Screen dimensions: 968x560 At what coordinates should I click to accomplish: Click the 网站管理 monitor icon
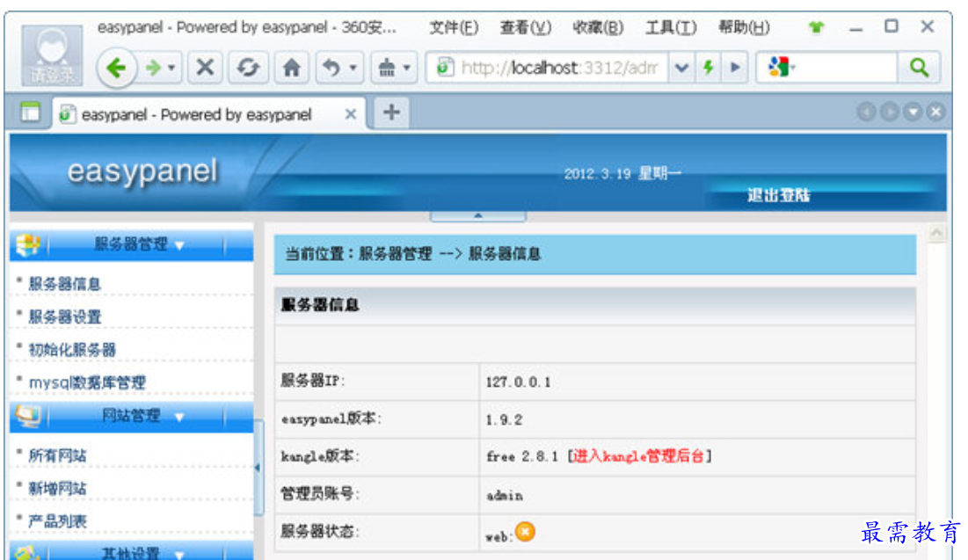[28, 417]
